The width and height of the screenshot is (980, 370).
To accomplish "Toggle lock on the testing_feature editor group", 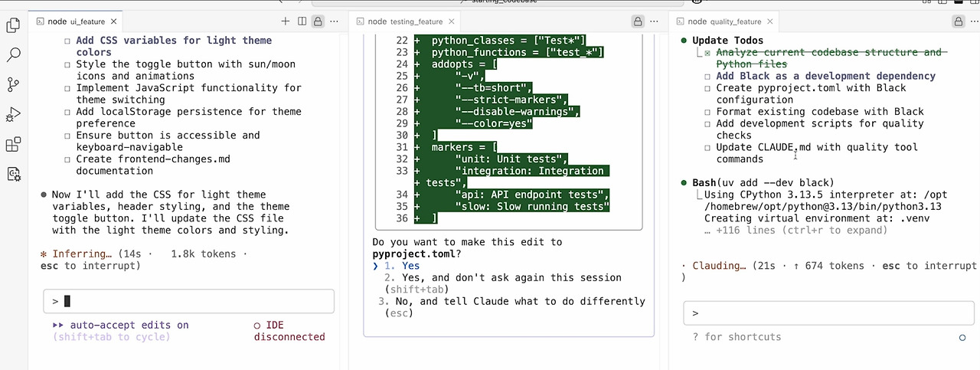I will [637, 21].
